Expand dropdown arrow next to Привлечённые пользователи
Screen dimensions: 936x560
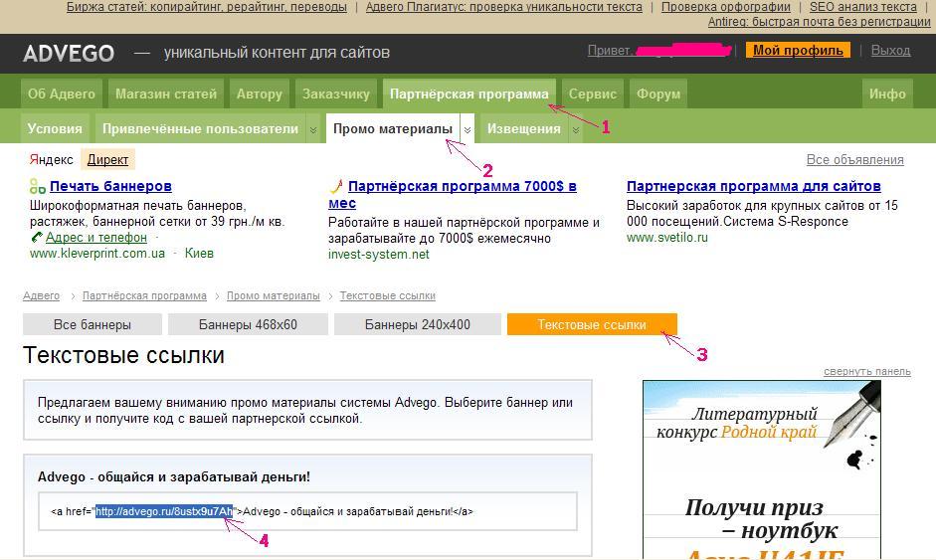point(312,129)
